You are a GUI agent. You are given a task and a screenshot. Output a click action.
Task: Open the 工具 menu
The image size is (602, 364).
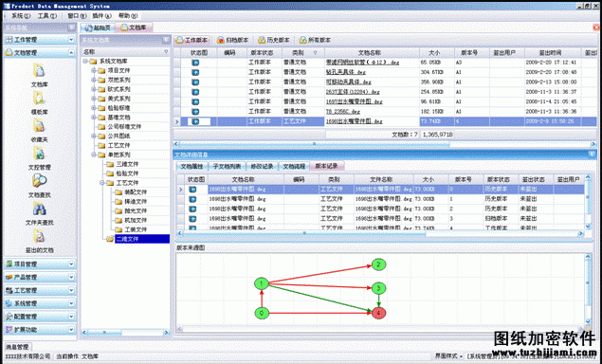tap(46, 16)
